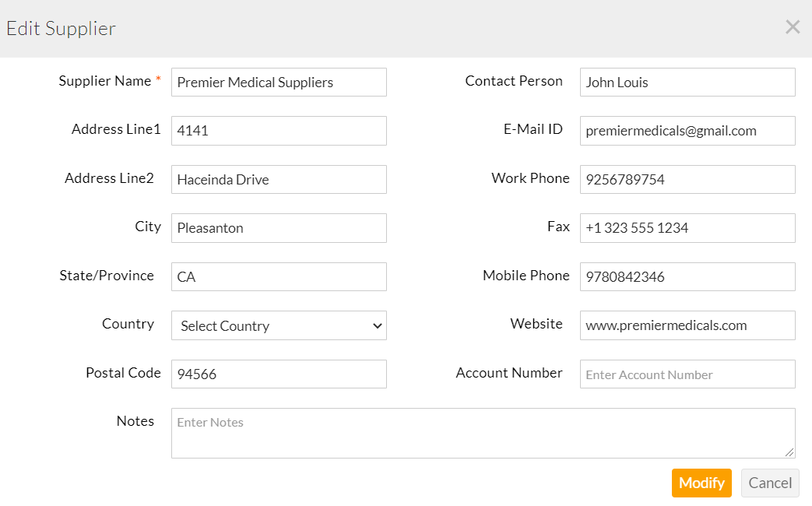Viewport: 812px width, 506px height.
Task: Select the Work Phone field
Action: pyautogui.click(x=687, y=179)
